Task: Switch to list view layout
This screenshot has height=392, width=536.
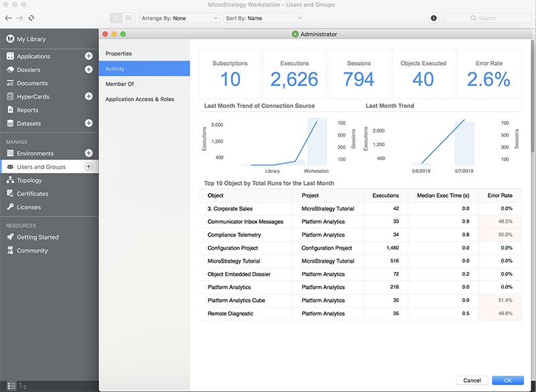Action: point(129,18)
